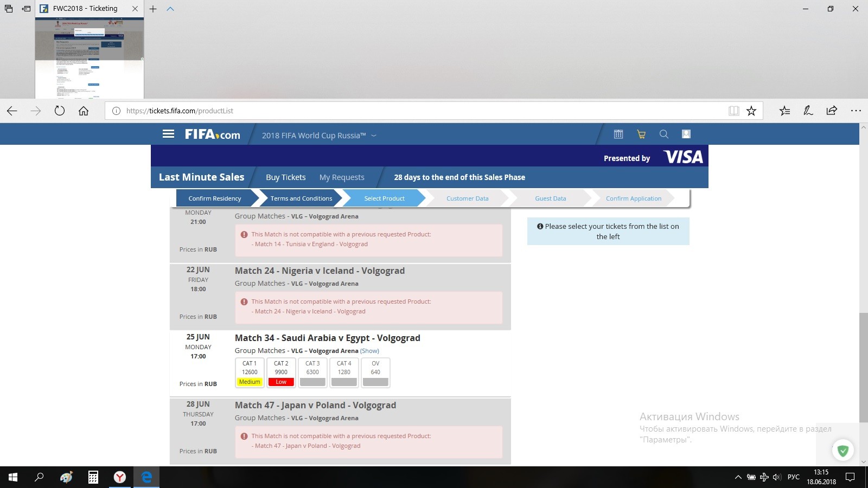868x488 pixels.
Task: Switch the РУС keyboard input language
Action: click(x=793, y=477)
